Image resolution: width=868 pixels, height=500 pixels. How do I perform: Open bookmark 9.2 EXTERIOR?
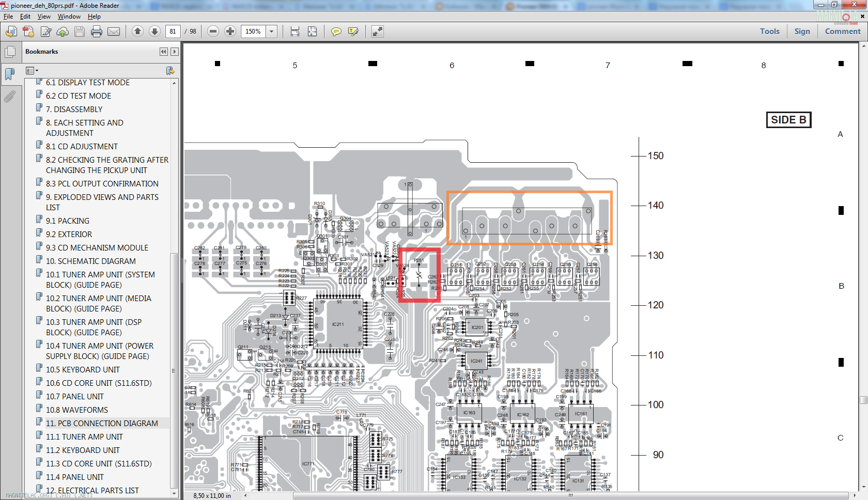[x=69, y=235]
